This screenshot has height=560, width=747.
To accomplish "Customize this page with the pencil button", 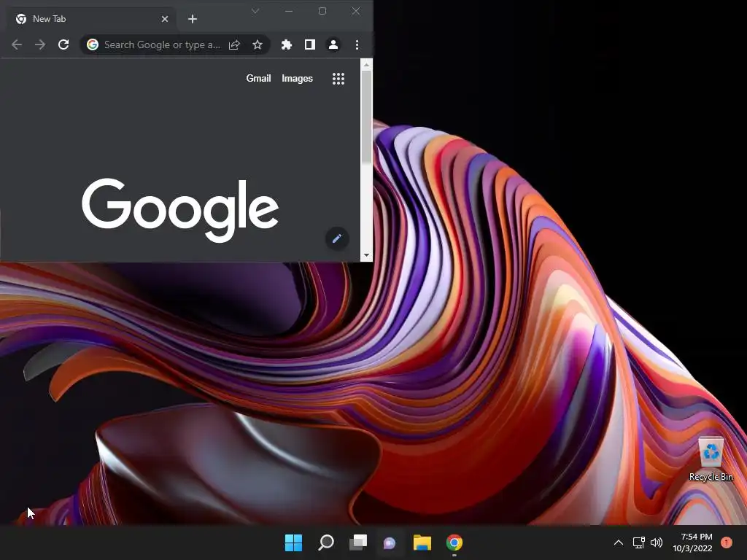I will 337,238.
